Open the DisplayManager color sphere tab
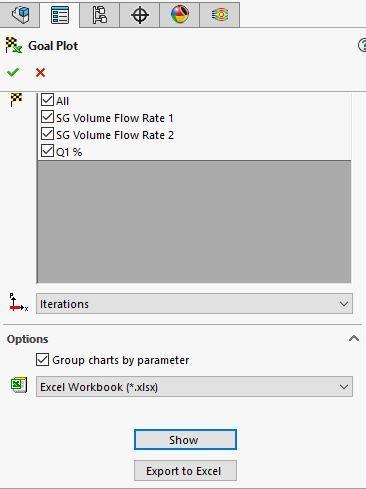Screen dimensions: 366x489 [x=180, y=15]
